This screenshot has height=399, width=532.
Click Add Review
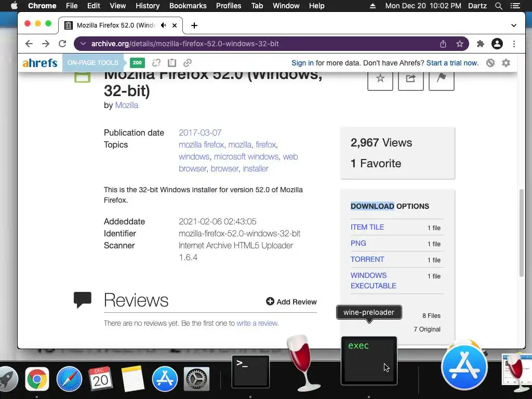tap(291, 302)
